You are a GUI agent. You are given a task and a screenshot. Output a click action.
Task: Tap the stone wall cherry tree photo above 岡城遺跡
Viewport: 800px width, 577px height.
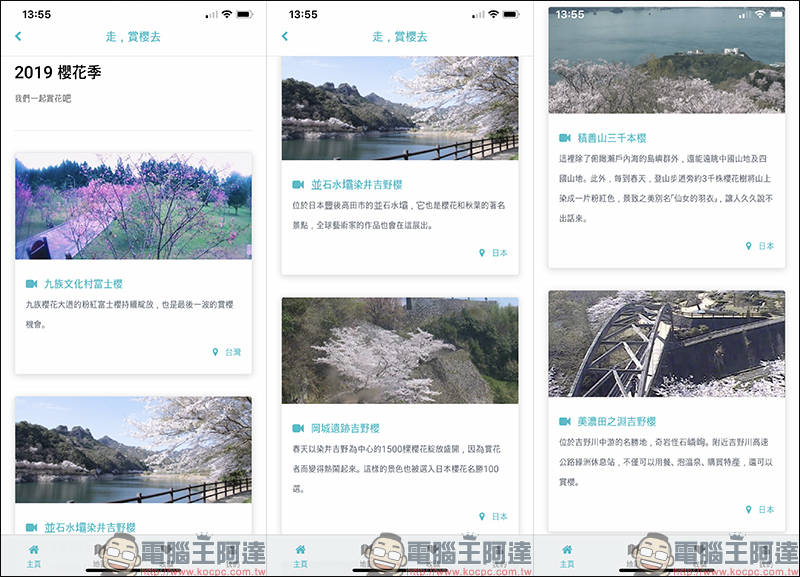[400, 350]
